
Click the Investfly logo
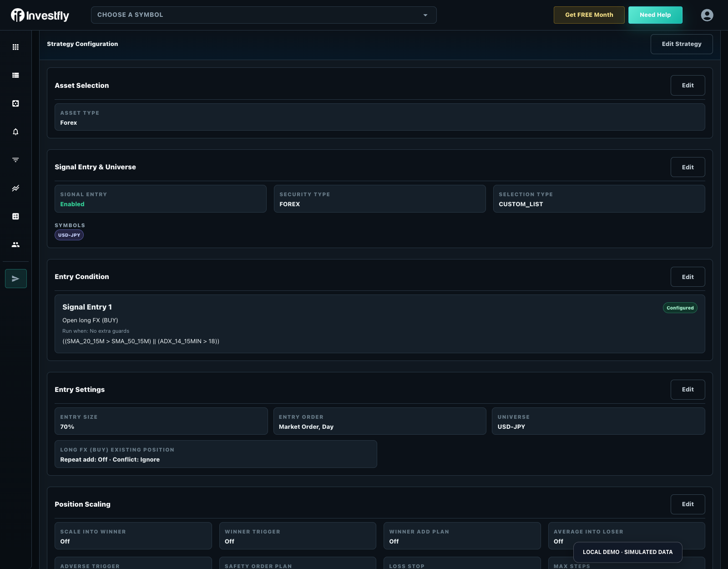pyautogui.click(x=40, y=15)
